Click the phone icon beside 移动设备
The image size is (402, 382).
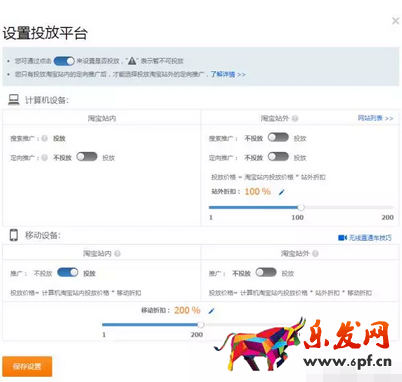14,235
